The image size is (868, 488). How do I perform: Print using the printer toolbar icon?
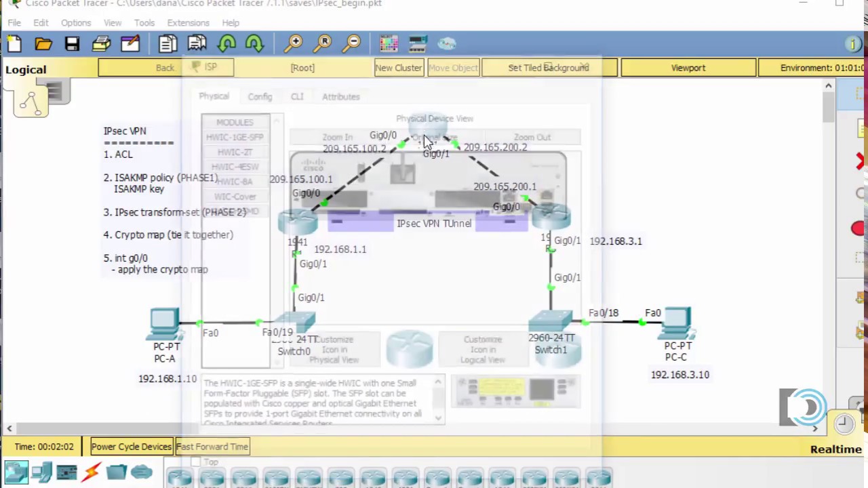point(101,44)
